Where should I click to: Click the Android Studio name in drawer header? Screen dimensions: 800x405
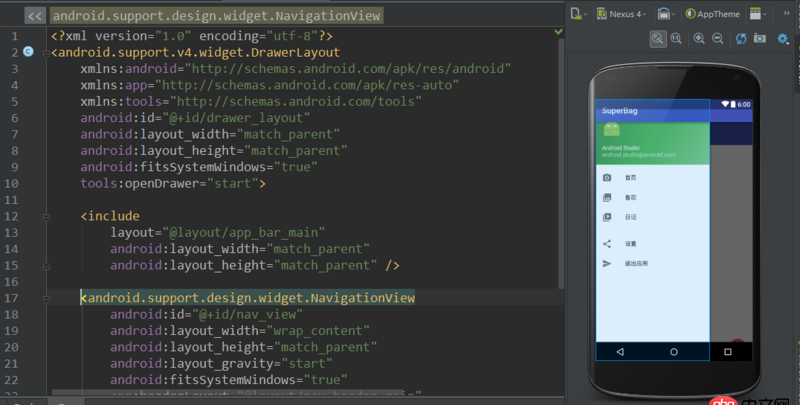coord(620,148)
